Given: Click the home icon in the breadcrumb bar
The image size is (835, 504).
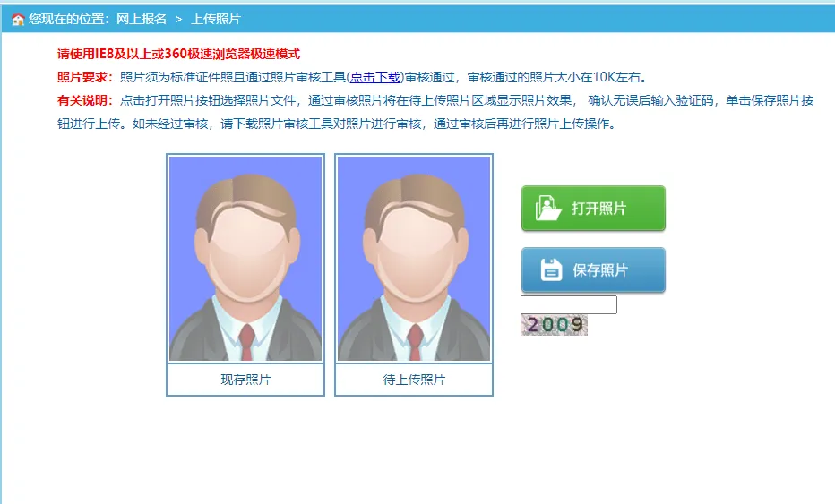Looking at the screenshot, I should tap(18, 20).
